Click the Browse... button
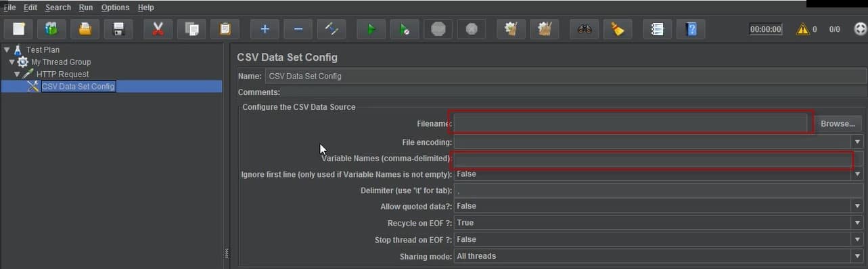 coord(838,124)
